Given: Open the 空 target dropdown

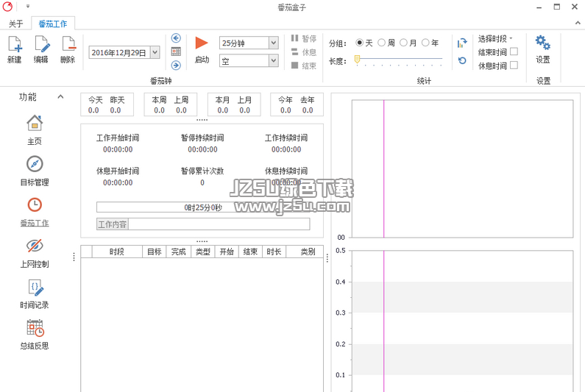Looking at the screenshot, I should pos(274,60).
